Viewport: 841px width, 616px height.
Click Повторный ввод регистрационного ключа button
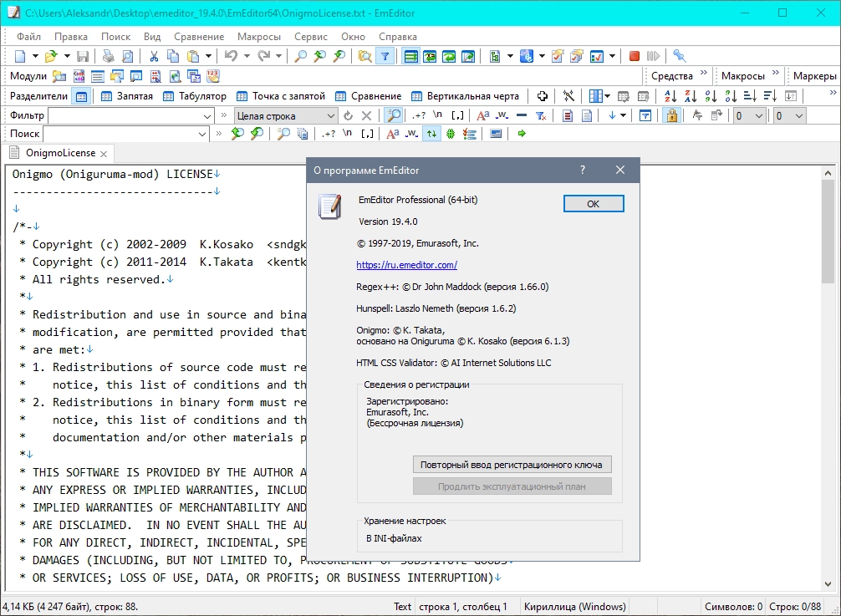(512, 465)
